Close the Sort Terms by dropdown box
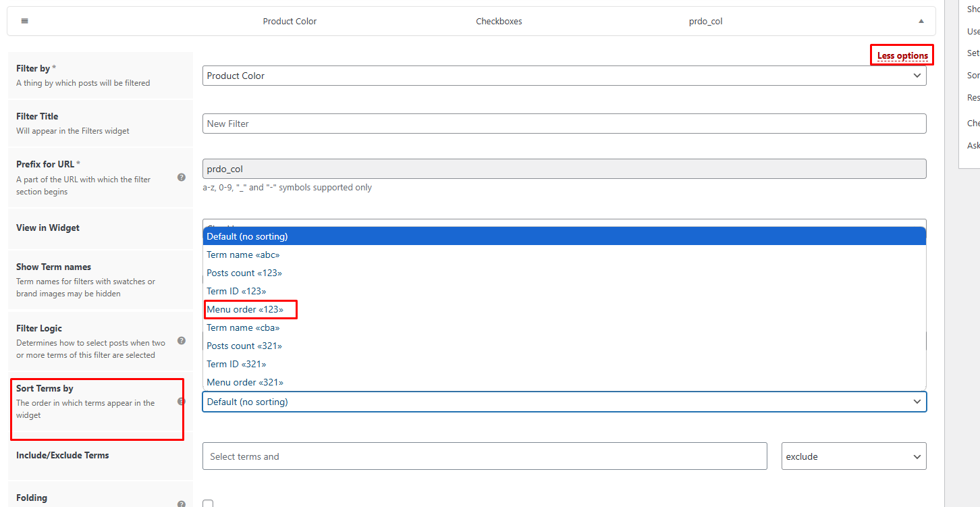Image resolution: width=980 pixels, height=507 pixels. [564, 402]
